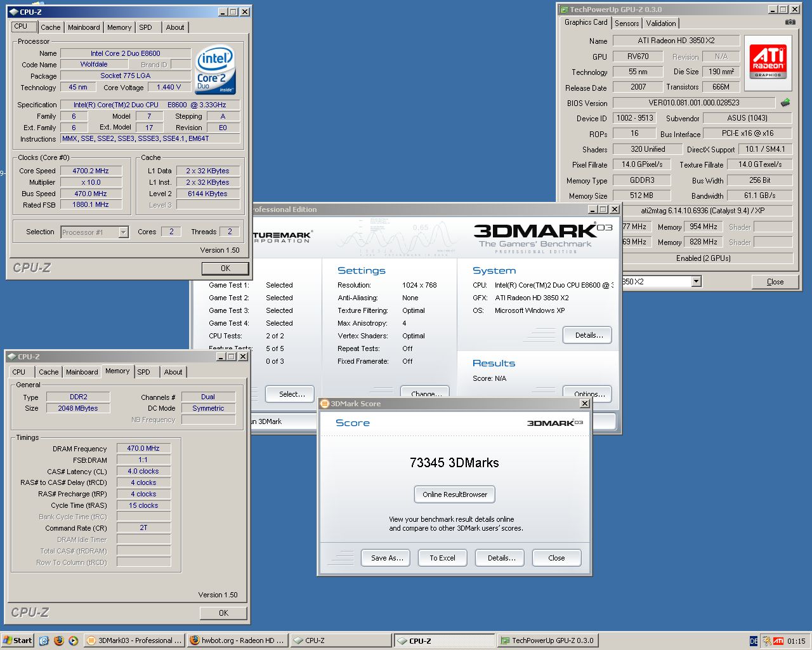
Task: Open Cache tab in lower CPU-Z window
Action: pos(49,372)
